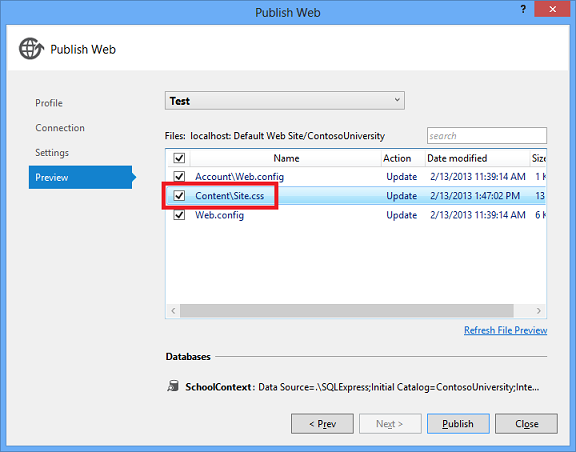The height and width of the screenshot is (452, 576).
Task: Click the Publish button
Action: (x=458, y=424)
